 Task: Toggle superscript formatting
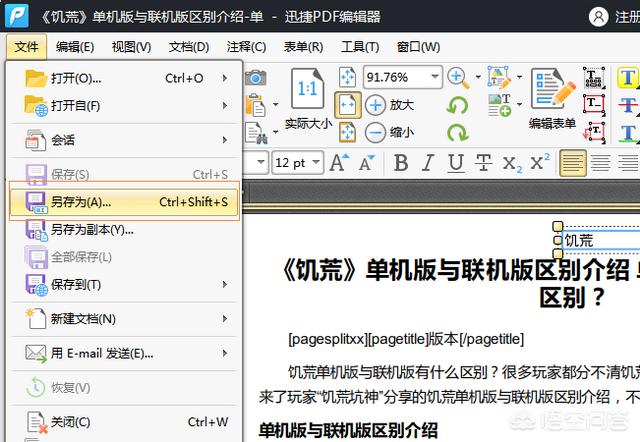click(540, 162)
